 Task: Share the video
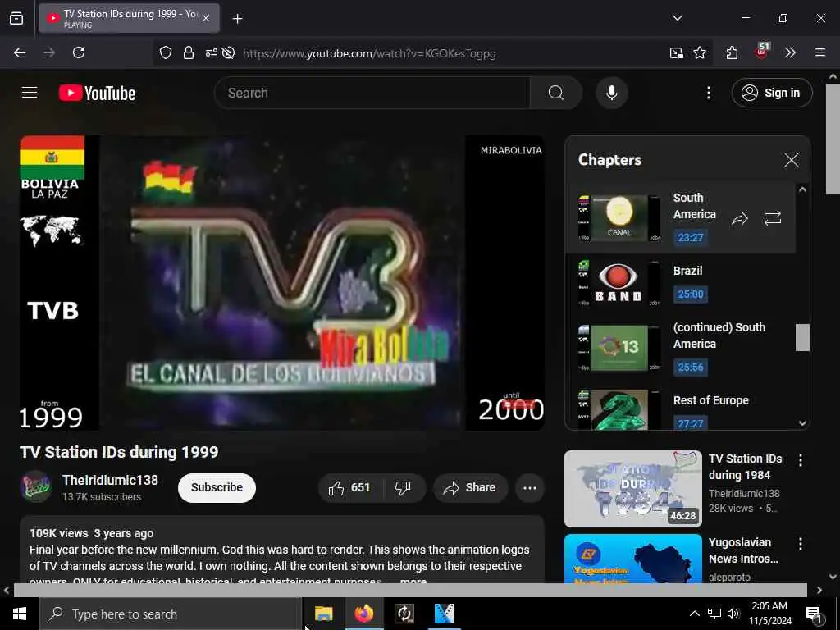pos(470,487)
